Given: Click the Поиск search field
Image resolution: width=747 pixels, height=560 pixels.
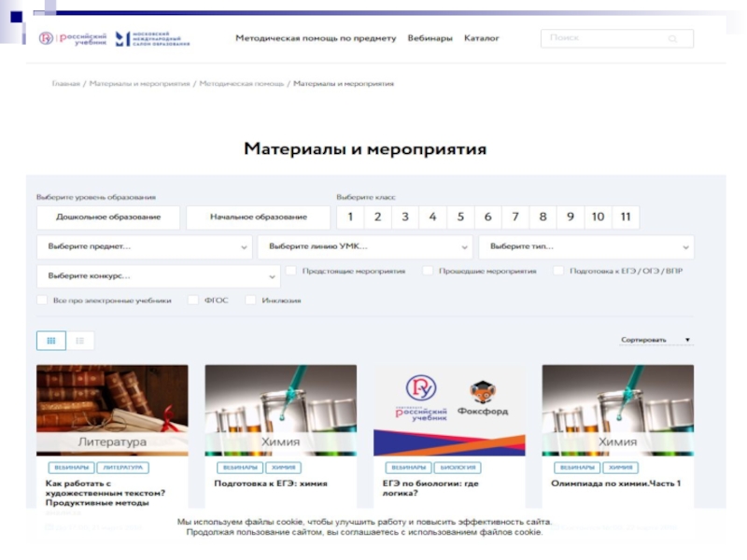Looking at the screenshot, I should click(x=617, y=38).
